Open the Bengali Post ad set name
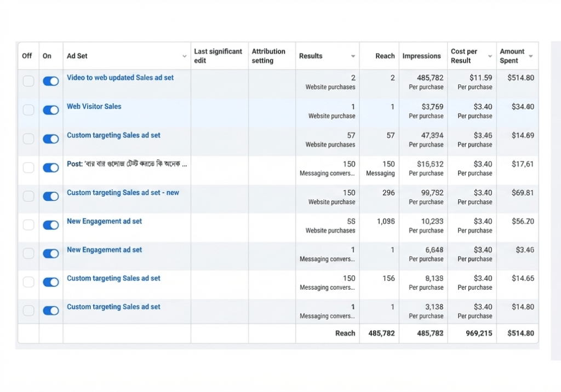Screen dimensions: 561x392 pyautogui.click(x=127, y=164)
